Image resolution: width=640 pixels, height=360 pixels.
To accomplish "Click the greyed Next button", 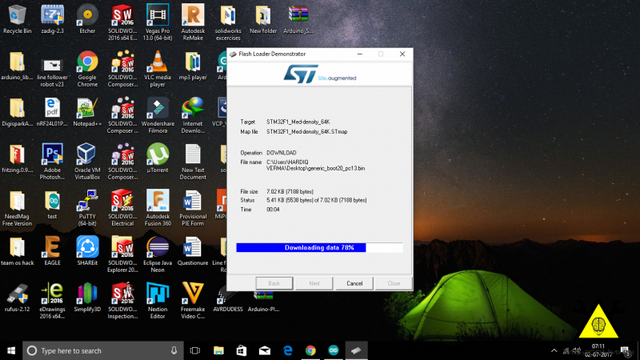I will (314, 283).
